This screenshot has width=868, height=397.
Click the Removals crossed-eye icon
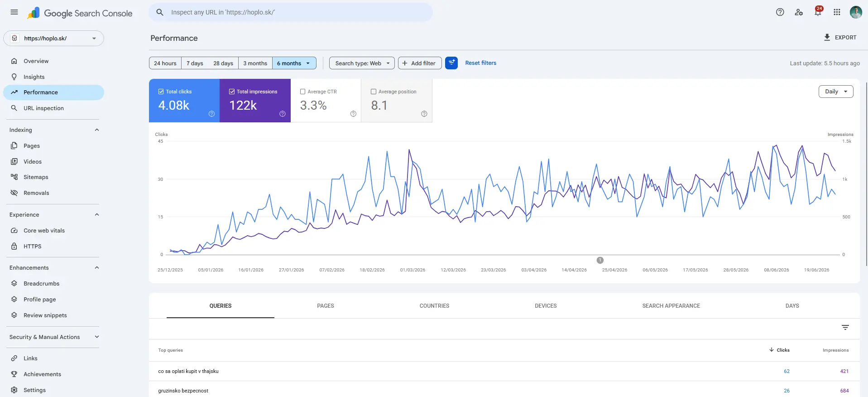coord(14,193)
